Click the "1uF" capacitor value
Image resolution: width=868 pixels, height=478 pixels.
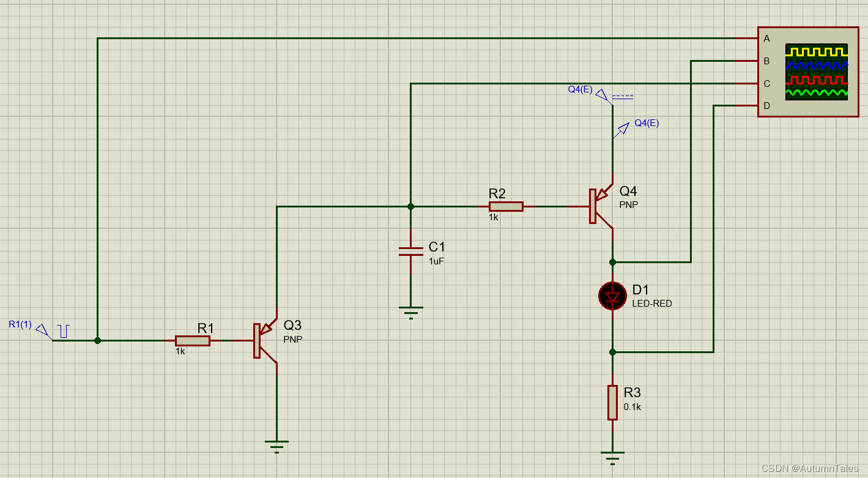click(x=436, y=261)
